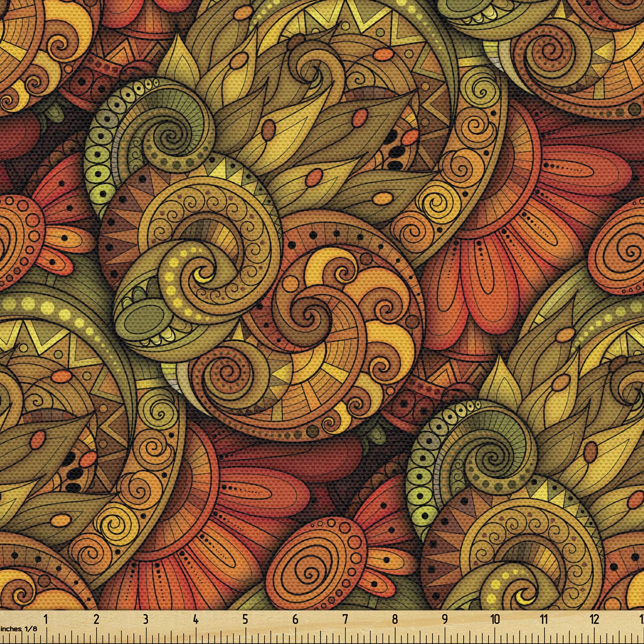
Task: Click the number 1 on the ruler
Action: tap(46, 620)
